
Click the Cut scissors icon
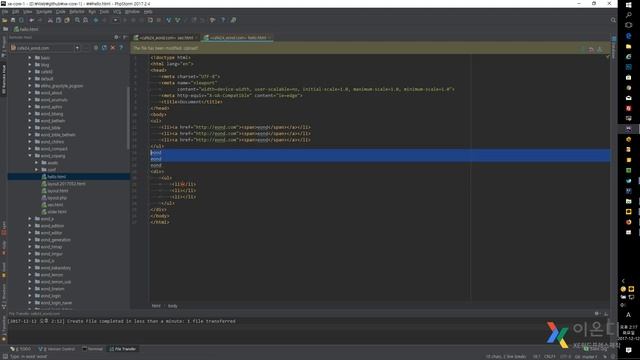(50, 20)
